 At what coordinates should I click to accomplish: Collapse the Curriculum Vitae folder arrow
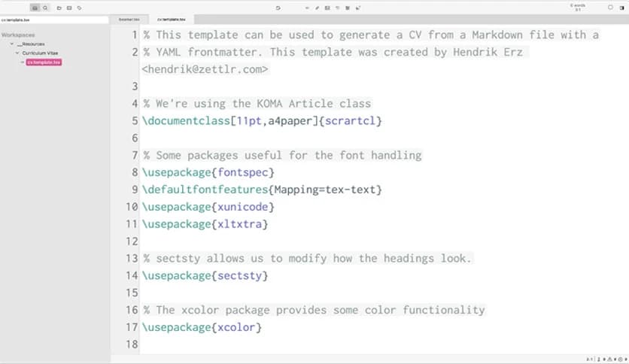tap(17, 53)
